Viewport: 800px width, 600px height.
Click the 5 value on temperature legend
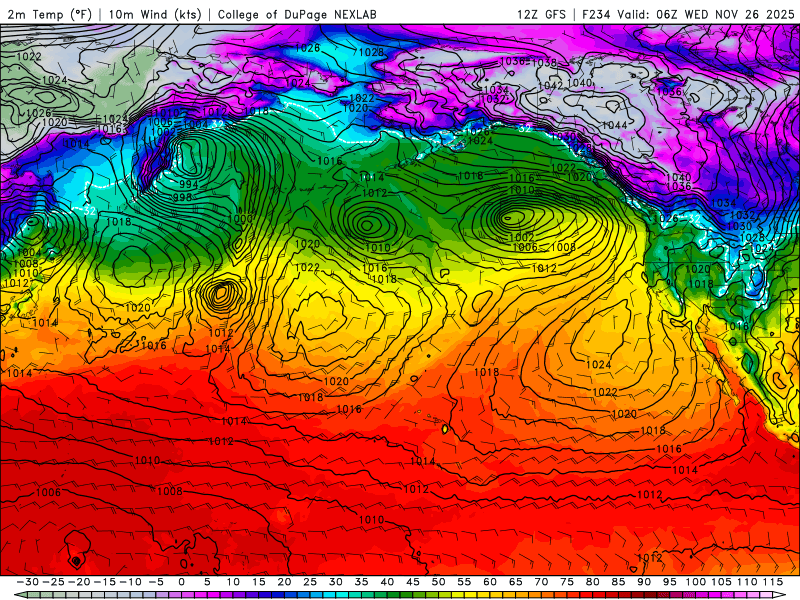tap(207, 582)
